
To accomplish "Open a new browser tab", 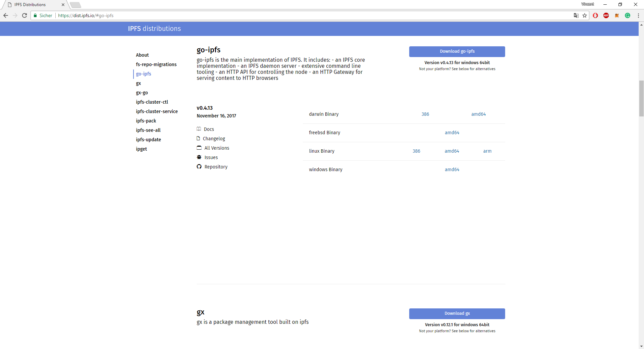I will (x=75, y=5).
